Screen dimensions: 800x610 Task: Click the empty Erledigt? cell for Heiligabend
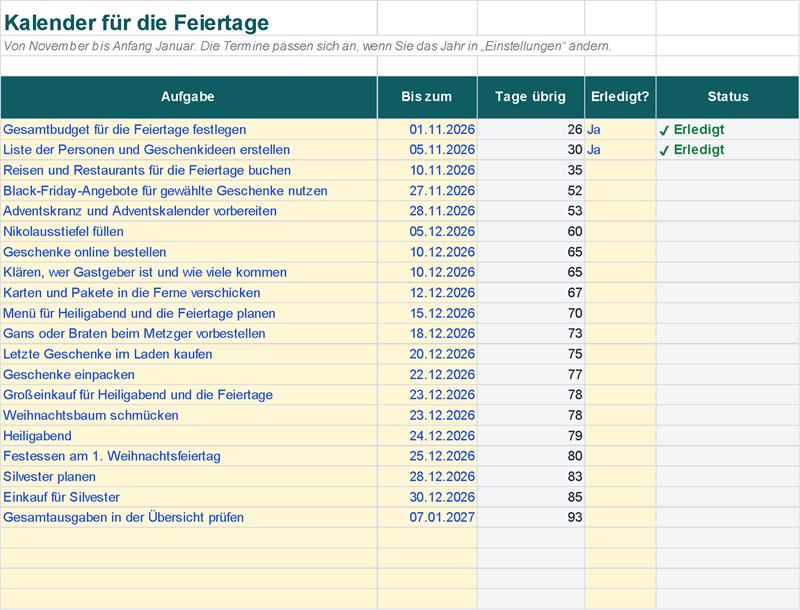pos(620,436)
